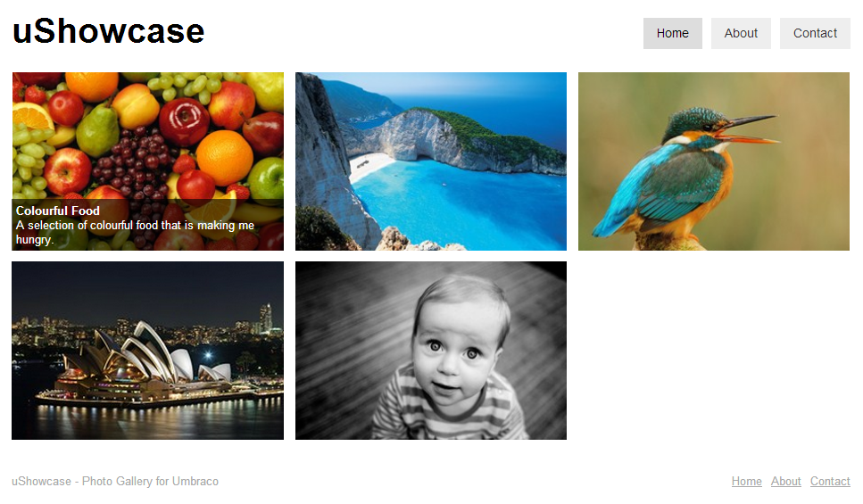Open the Colourful Food fruit photo

click(148, 161)
